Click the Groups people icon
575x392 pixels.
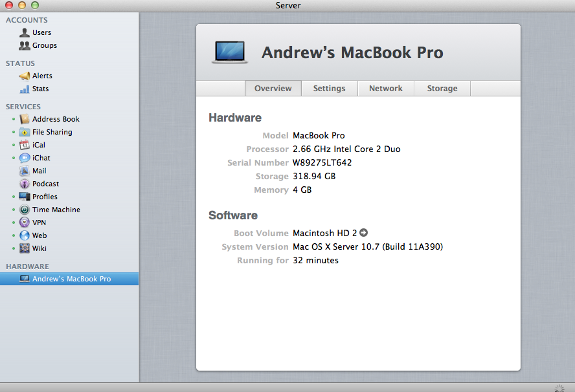point(25,45)
